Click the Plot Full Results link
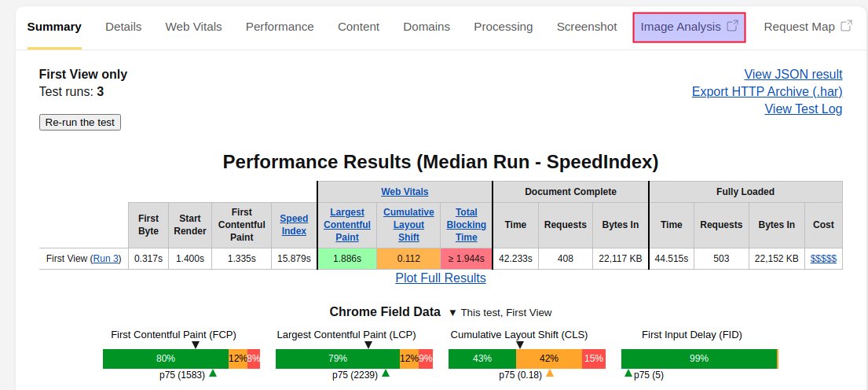This screenshot has height=390, width=868. point(441,278)
